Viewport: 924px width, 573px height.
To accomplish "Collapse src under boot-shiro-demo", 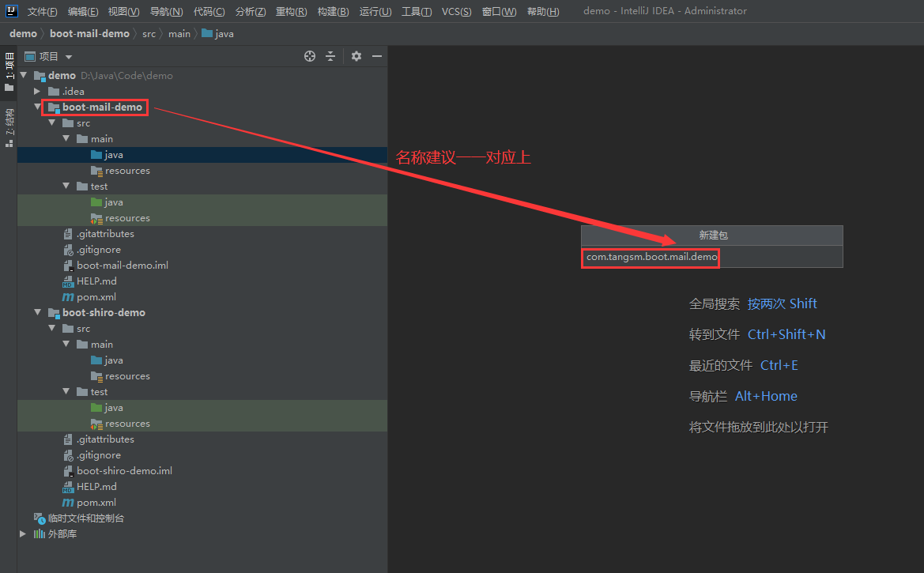I will coord(52,328).
